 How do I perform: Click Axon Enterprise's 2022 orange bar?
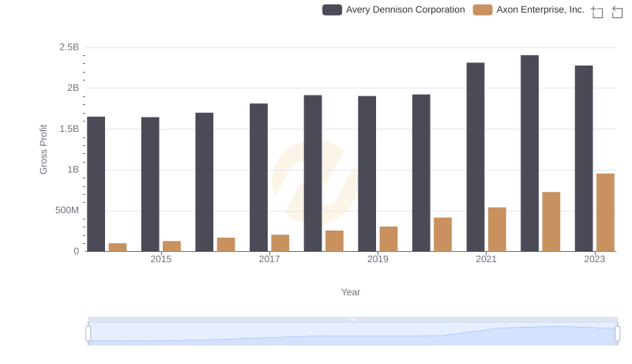[551, 222]
